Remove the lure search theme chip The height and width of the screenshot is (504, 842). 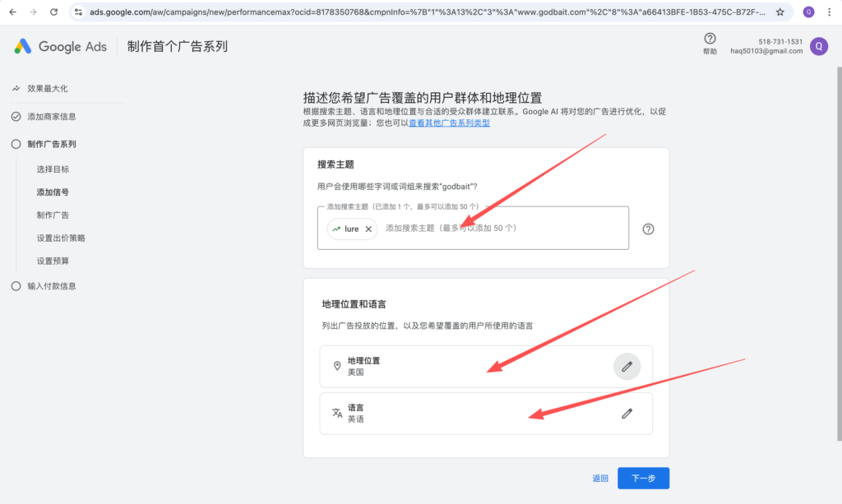[368, 229]
